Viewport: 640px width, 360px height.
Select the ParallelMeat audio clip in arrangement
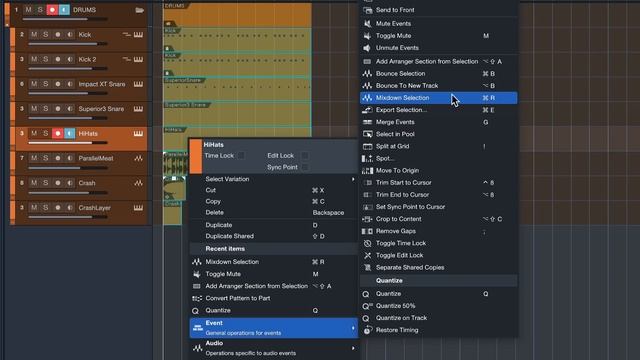pos(176,164)
